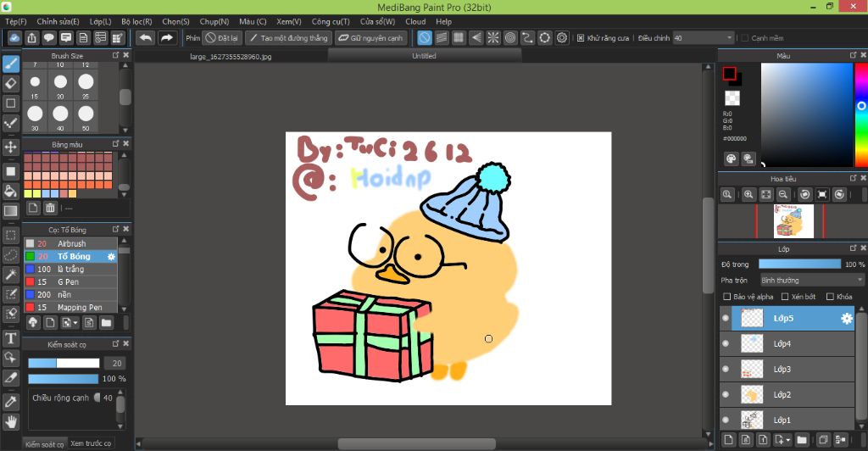Screen dimensions: 868x451
Task: Open the Pha trộn blend mode dropdown
Action: coord(811,280)
